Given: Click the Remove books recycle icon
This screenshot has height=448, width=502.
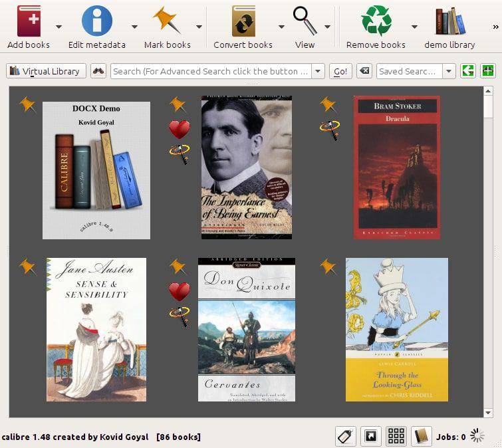Looking at the screenshot, I should [376, 21].
